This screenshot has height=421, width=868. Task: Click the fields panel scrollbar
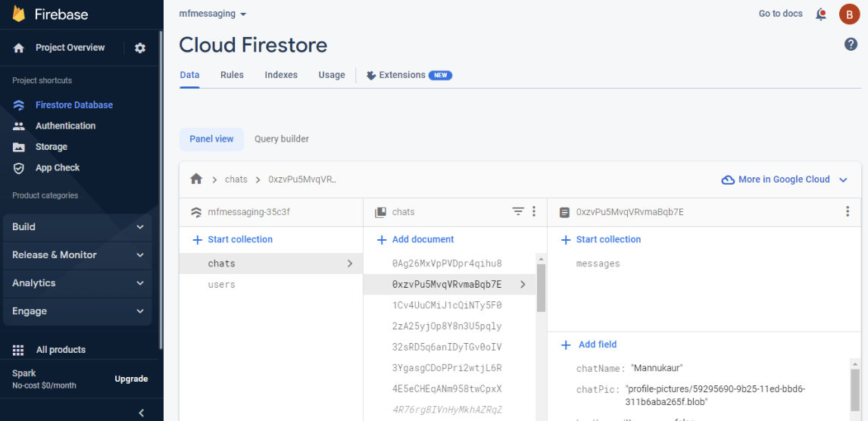tap(855, 390)
